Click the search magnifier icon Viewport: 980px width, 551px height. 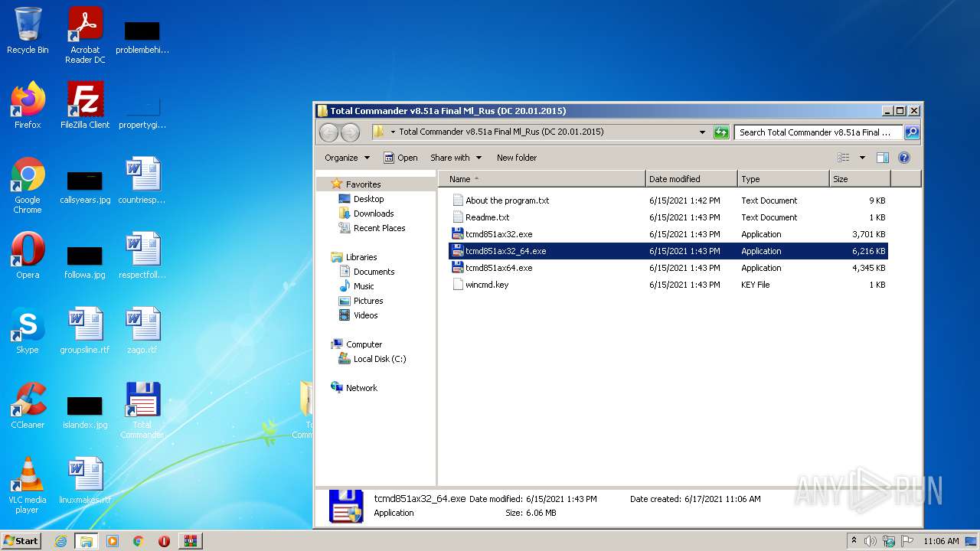click(911, 132)
